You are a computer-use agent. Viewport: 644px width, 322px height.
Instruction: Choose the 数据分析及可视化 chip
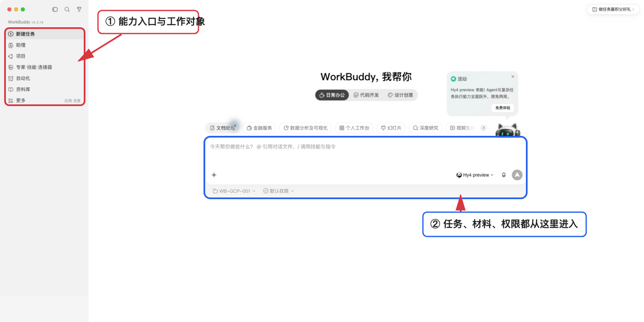[306, 128]
